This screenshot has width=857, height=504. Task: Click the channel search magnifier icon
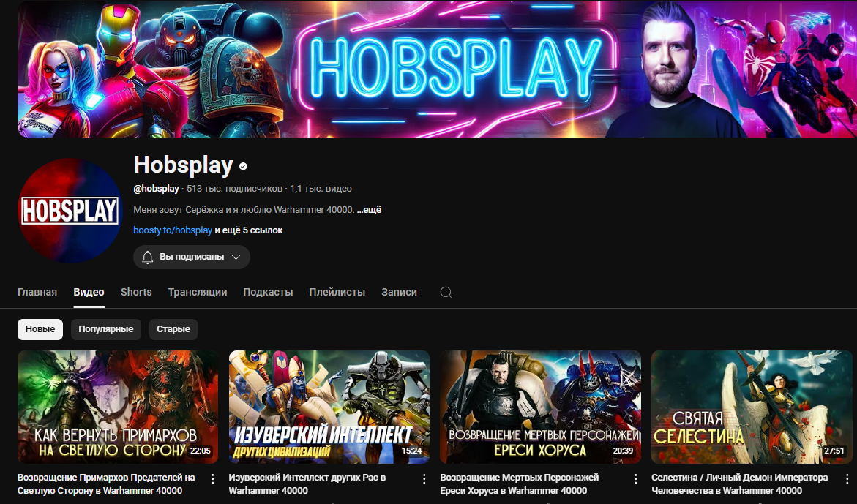[x=446, y=292]
